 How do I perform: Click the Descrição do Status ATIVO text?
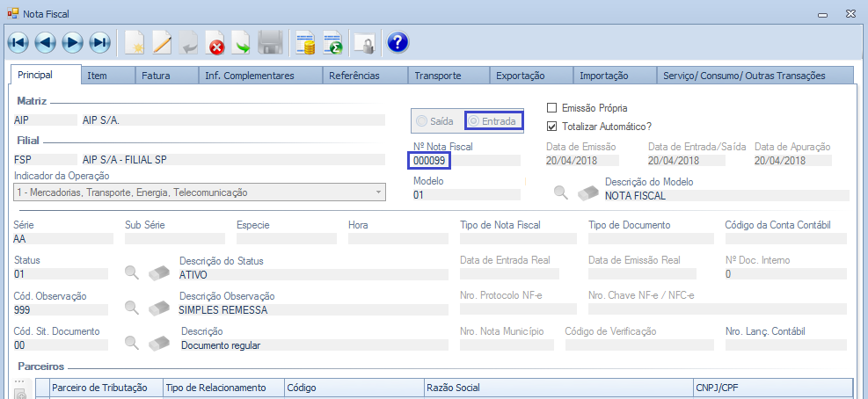(193, 275)
